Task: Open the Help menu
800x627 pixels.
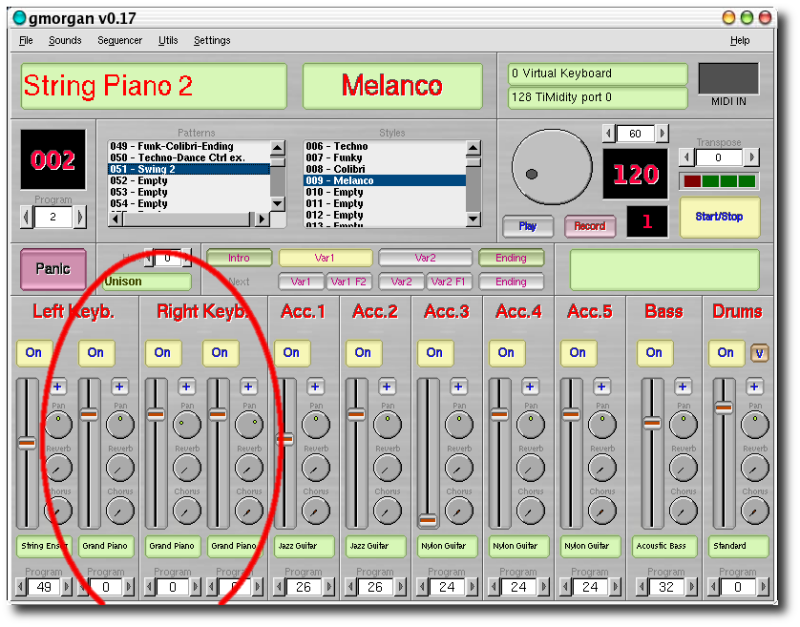Action: [x=739, y=40]
